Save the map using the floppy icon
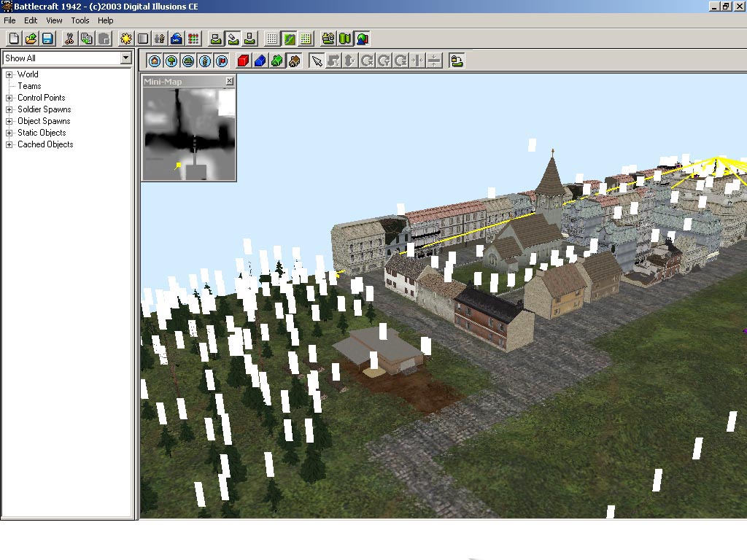Image resolution: width=747 pixels, height=560 pixels. (x=47, y=39)
